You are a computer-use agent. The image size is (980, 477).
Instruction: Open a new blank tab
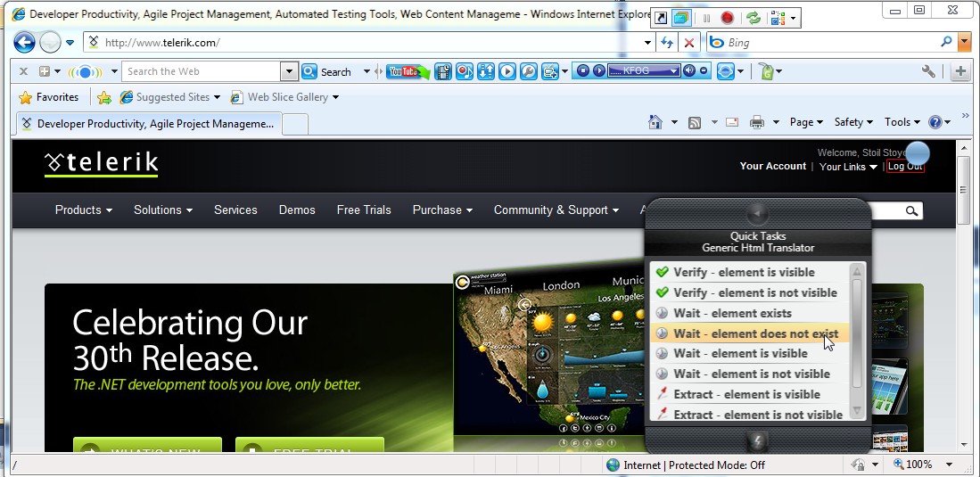[296, 124]
